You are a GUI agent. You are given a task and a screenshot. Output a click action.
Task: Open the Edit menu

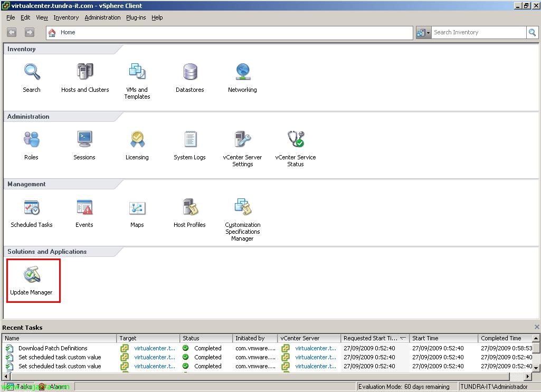click(25, 17)
